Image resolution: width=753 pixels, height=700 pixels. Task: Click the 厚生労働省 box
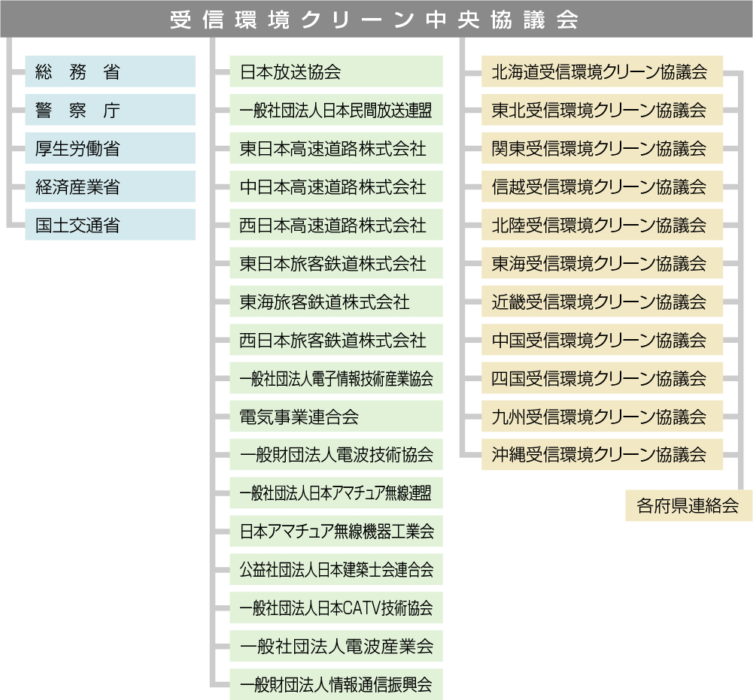click(x=110, y=148)
